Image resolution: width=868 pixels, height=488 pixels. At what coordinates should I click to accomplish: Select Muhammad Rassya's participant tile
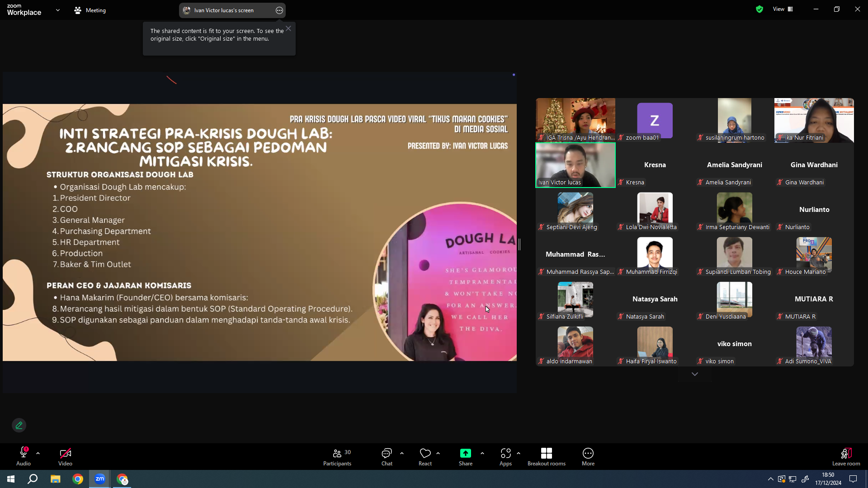[576, 254]
